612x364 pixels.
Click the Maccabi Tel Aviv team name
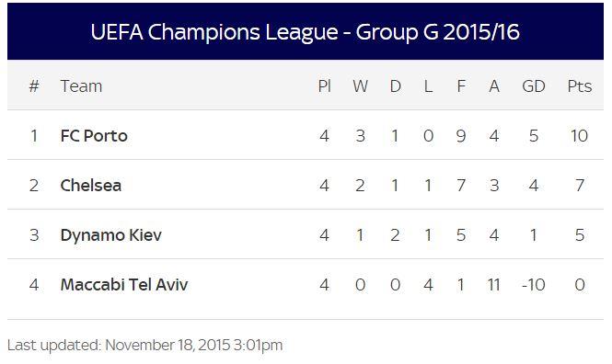[124, 285]
